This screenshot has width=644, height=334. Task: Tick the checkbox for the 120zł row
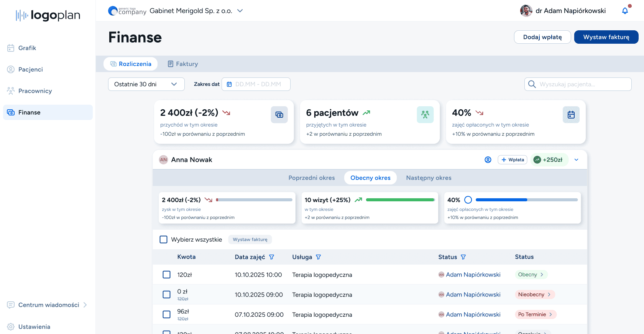click(x=167, y=275)
